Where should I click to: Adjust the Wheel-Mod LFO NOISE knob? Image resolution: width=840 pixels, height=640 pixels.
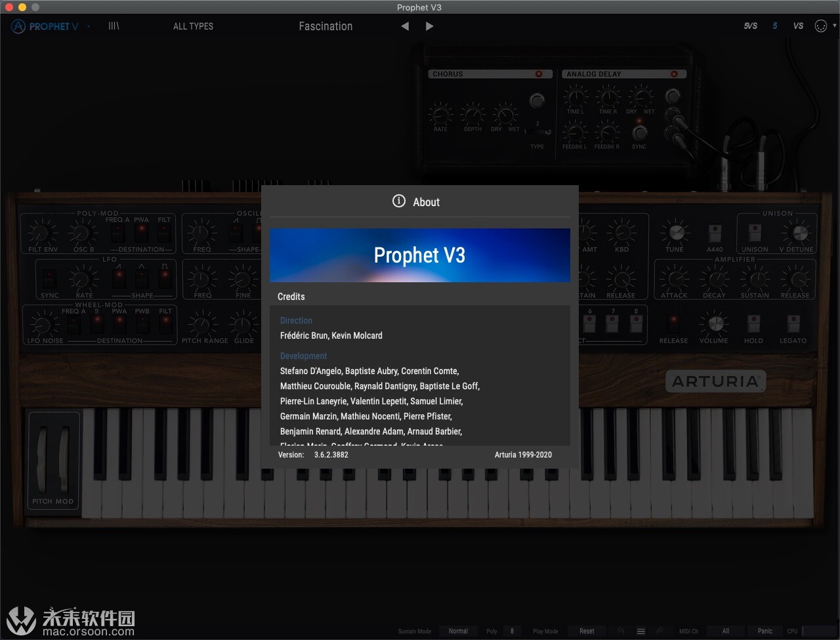click(x=43, y=324)
